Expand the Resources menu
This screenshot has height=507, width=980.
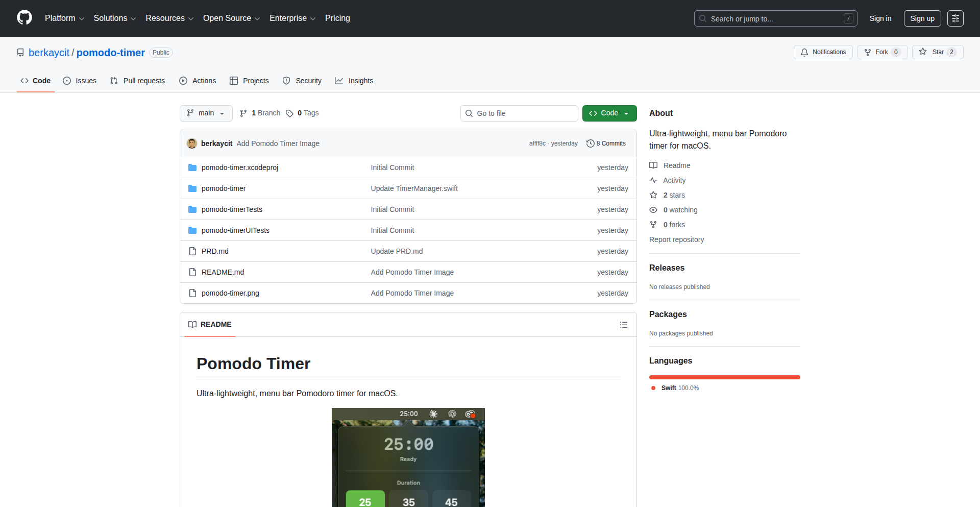click(x=169, y=18)
